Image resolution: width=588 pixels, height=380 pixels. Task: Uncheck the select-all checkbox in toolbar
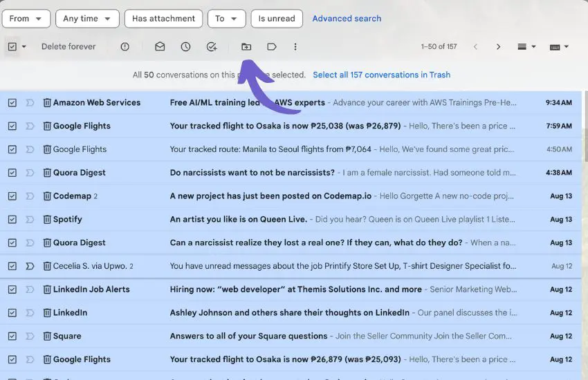[12, 46]
